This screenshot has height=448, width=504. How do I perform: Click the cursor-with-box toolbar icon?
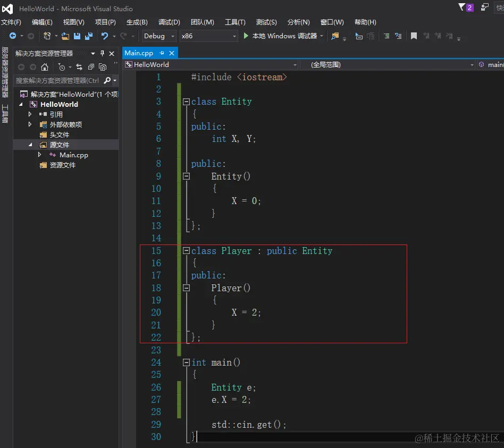[359, 36]
